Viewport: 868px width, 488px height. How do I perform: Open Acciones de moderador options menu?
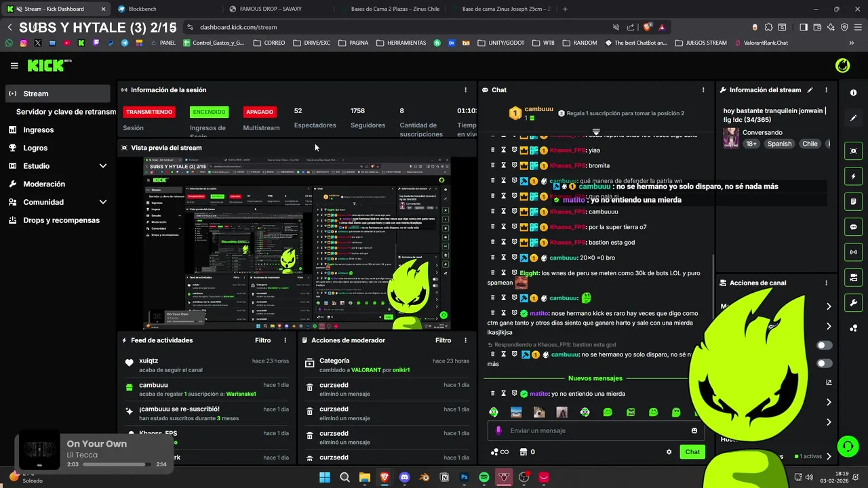465,340
